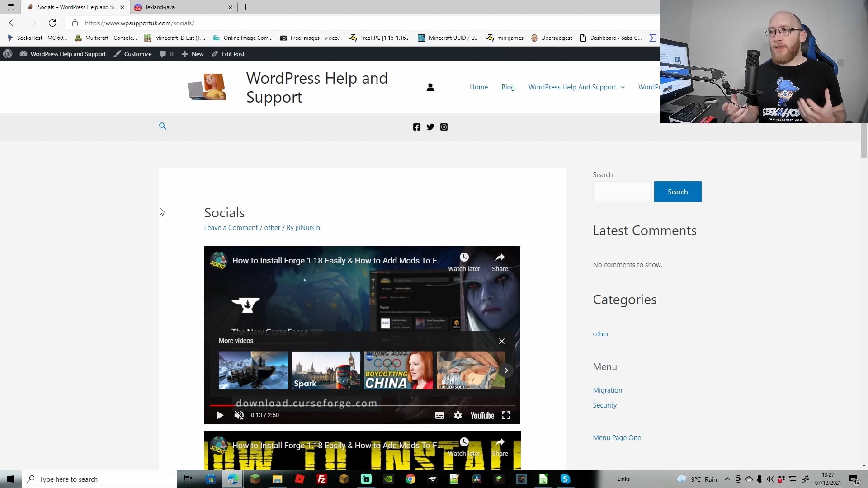This screenshot has width=868, height=488.
Task: Open the site search magnifier icon
Action: pyautogui.click(x=162, y=126)
